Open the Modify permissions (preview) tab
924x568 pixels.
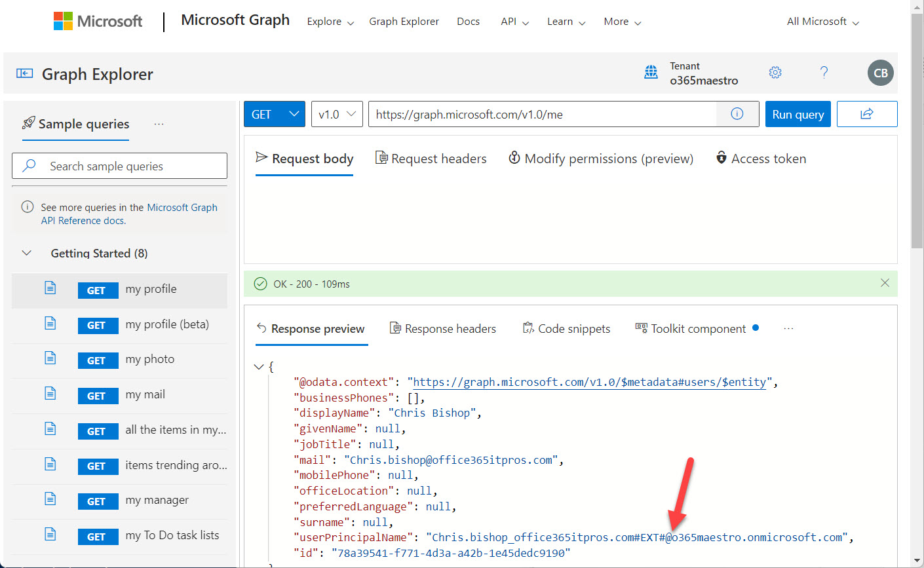coord(601,159)
